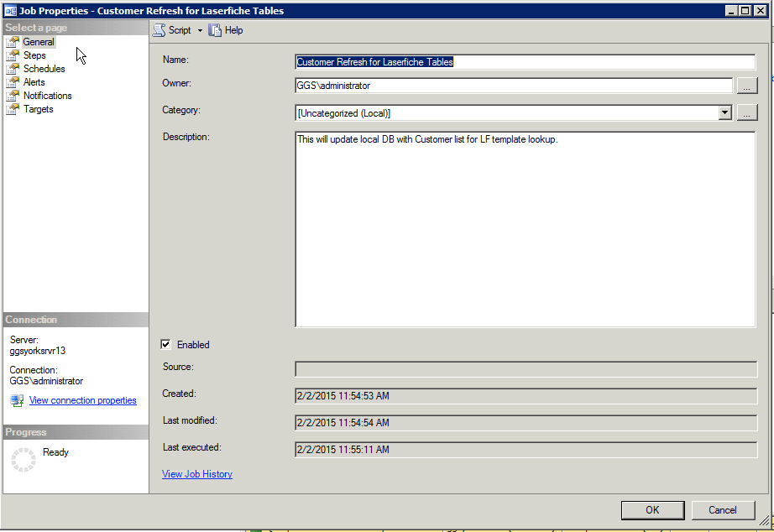774x532 pixels.
Task: Click the Script toolbar icon
Action: click(159, 30)
